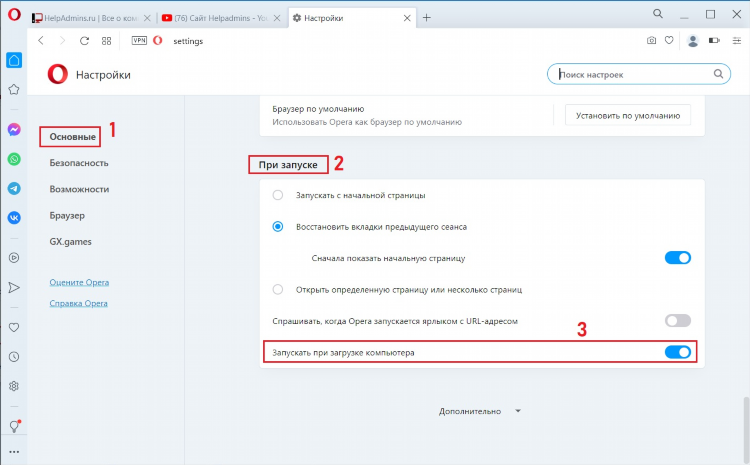Toggle 'Сначала показать начальную страницу' switch
The image size is (750, 465).
(x=678, y=258)
